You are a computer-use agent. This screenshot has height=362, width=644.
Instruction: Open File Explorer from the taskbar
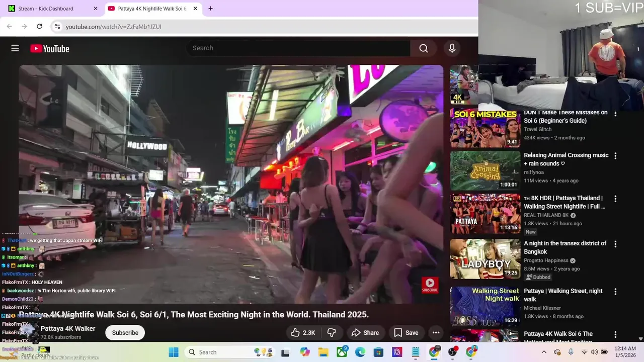[x=323, y=352]
